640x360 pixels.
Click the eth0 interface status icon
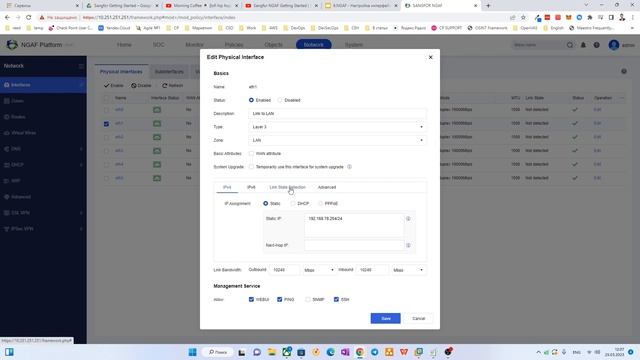[157, 110]
